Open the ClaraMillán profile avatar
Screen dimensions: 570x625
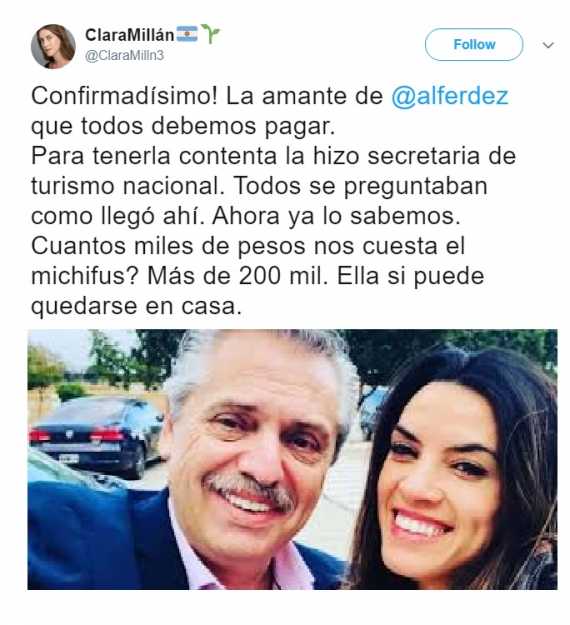pos(53,46)
